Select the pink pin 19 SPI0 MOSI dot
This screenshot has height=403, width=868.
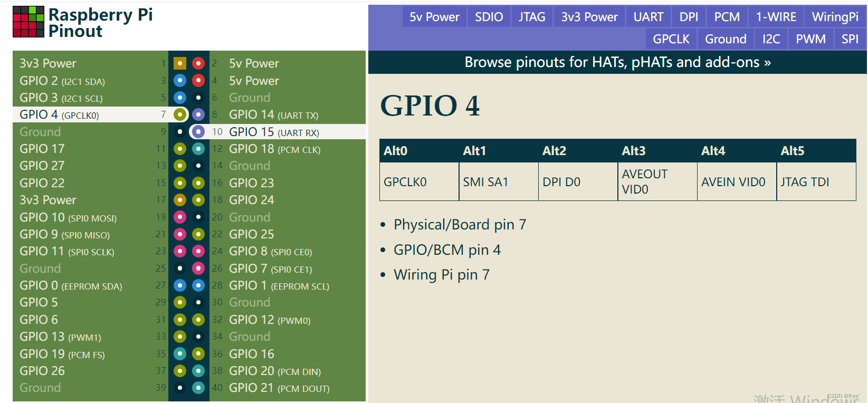(180, 217)
